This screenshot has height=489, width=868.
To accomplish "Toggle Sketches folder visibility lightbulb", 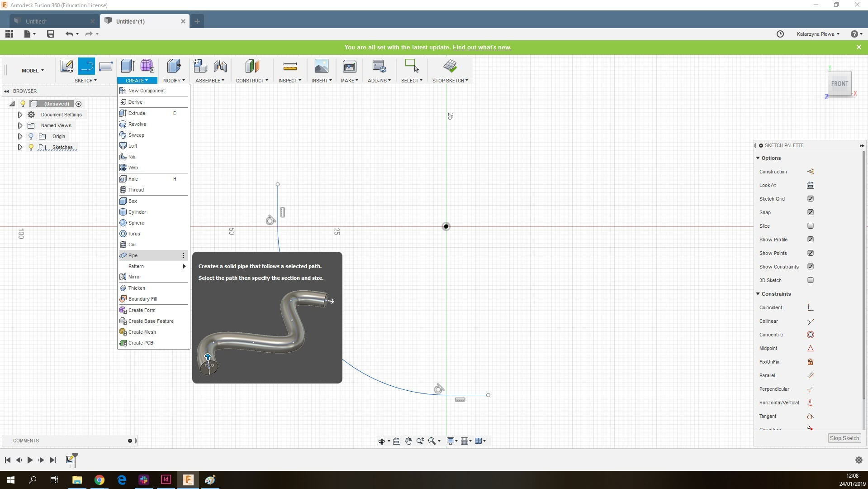I will 31,147.
